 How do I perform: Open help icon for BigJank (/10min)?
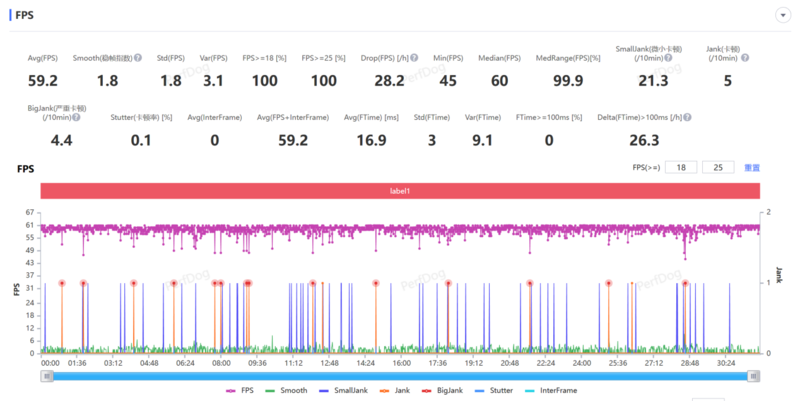(76, 117)
